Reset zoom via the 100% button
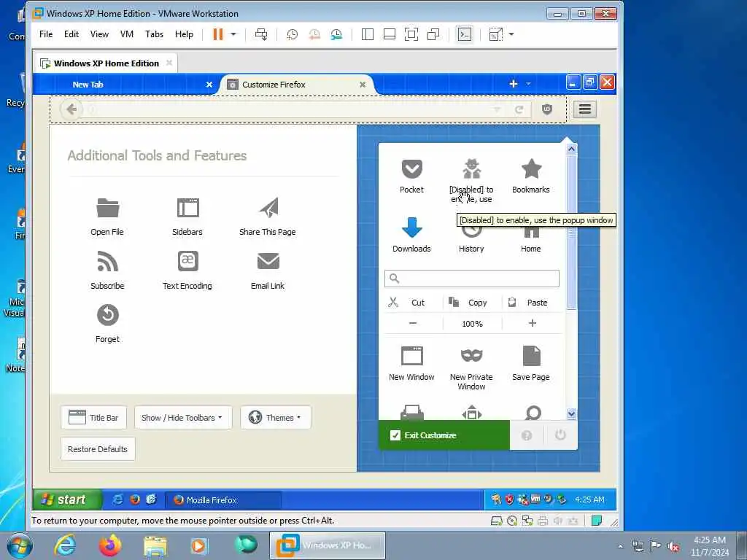The image size is (747, 560). 472,323
